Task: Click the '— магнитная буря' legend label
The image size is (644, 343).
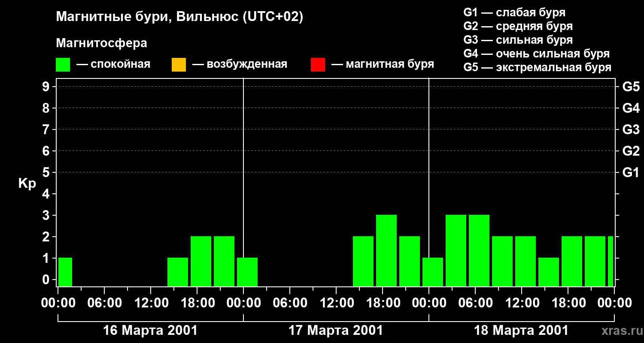Action: point(383,65)
